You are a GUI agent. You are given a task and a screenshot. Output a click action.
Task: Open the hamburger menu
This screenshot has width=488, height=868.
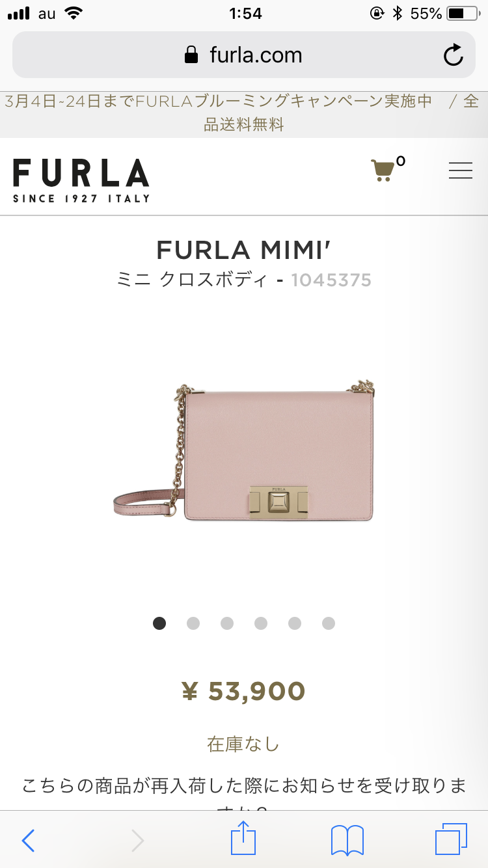(461, 170)
